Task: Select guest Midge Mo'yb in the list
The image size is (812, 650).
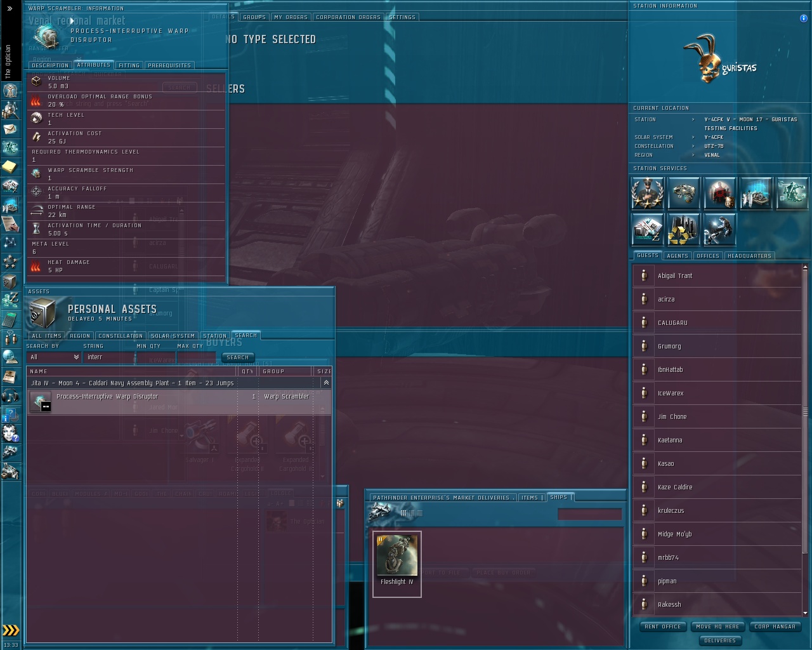Action: [x=717, y=534]
